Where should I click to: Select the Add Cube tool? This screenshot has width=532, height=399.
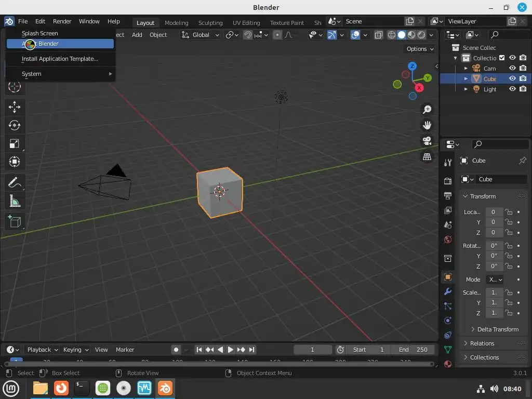tap(14, 221)
